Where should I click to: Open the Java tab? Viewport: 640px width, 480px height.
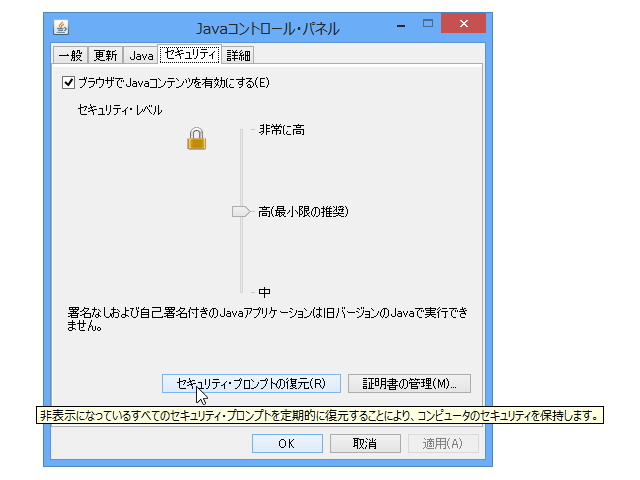(x=141, y=55)
